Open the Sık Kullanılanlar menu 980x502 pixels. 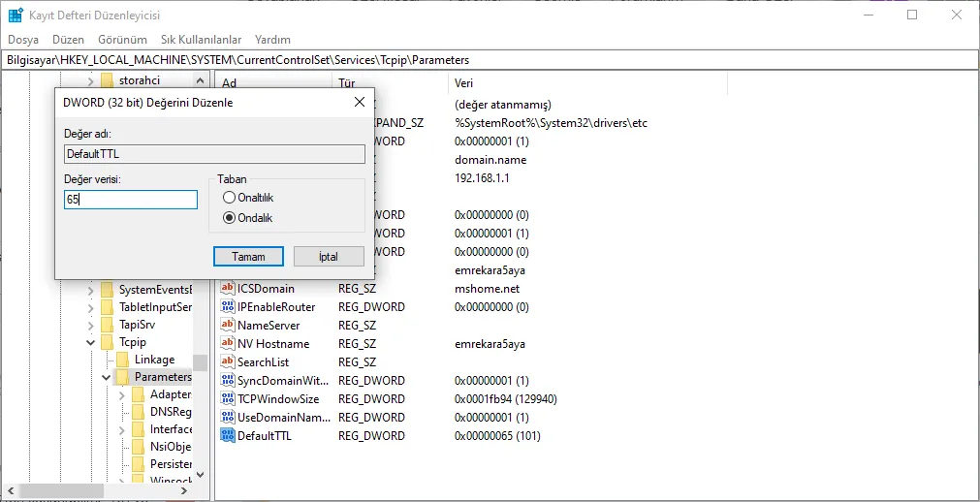click(x=201, y=40)
